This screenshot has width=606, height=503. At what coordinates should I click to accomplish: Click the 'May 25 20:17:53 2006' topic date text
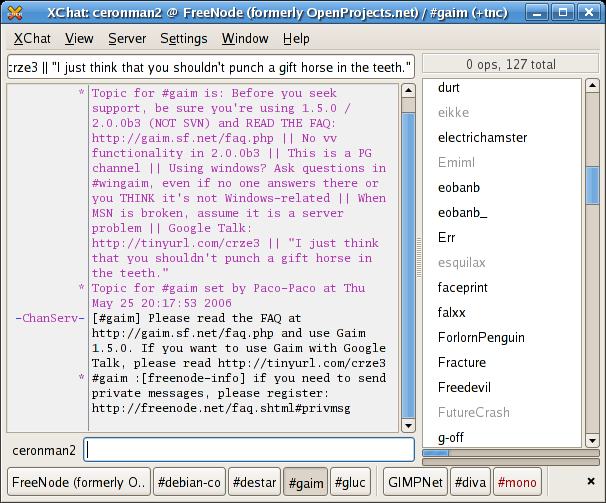click(162, 303)
